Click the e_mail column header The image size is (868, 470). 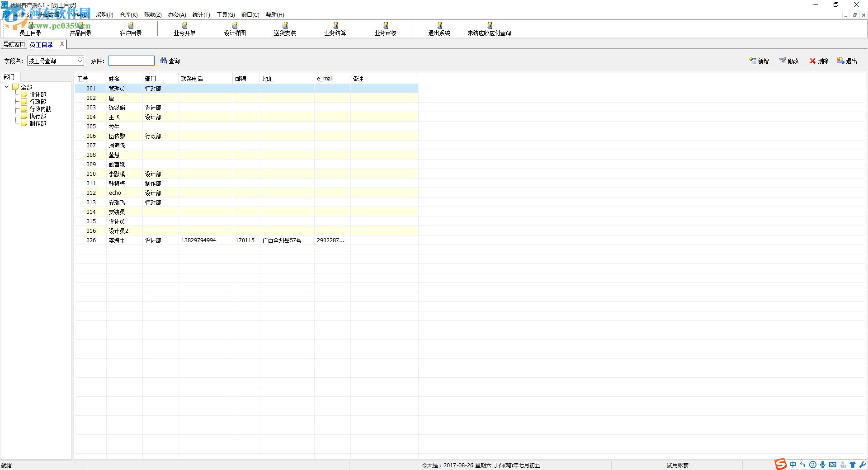(332, 79)
